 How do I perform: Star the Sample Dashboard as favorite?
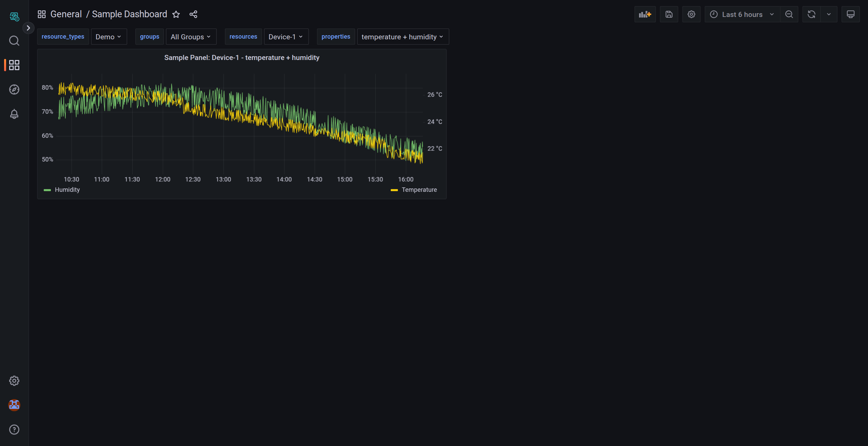(x=176, y=14)
